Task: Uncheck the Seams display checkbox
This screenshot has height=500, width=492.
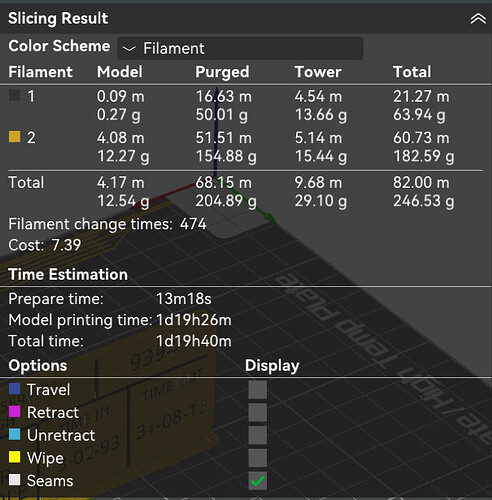Action: [x=257, y=481]
